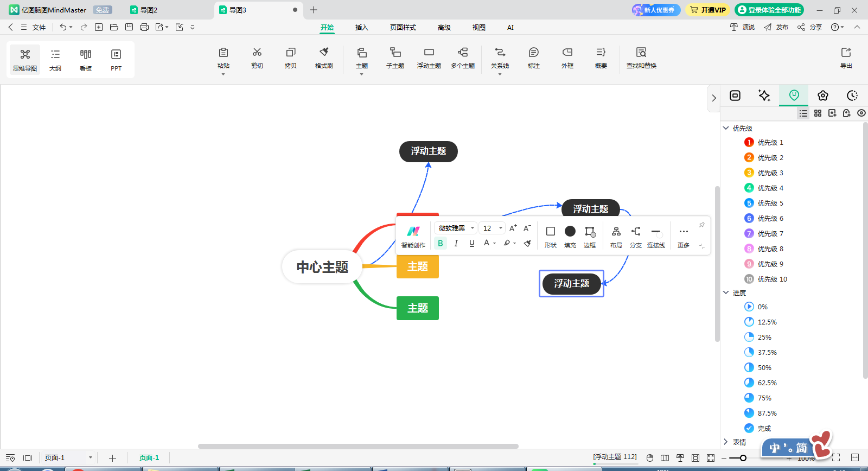Screen dimensions: 868x471
Task: Activate the 格式刷 format painter
Action: pos(324,58)
